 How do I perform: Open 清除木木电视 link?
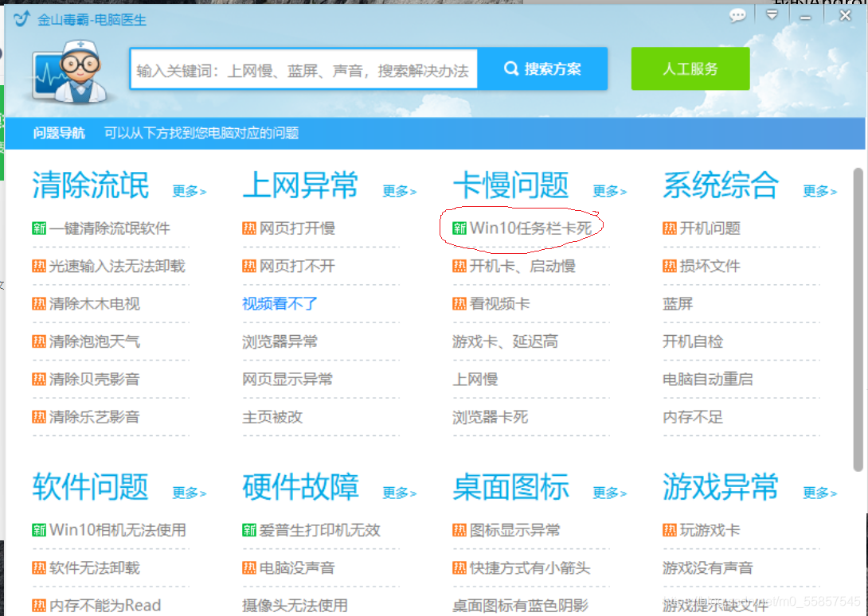tap(94, 304)
